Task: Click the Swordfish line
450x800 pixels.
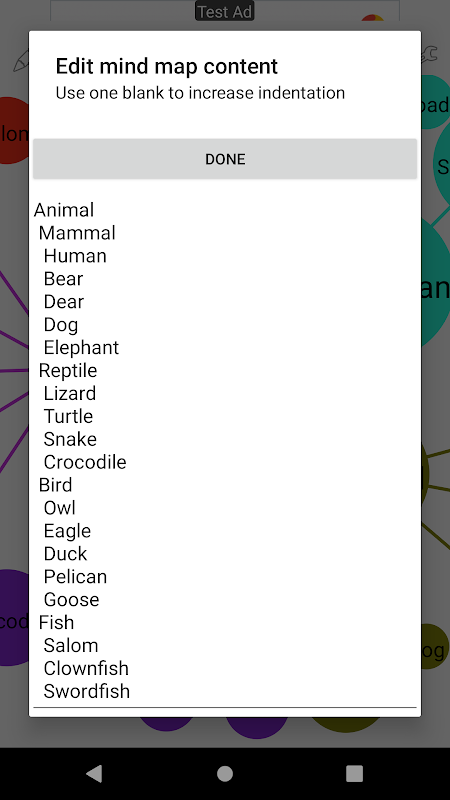Action: click(87, 692)
